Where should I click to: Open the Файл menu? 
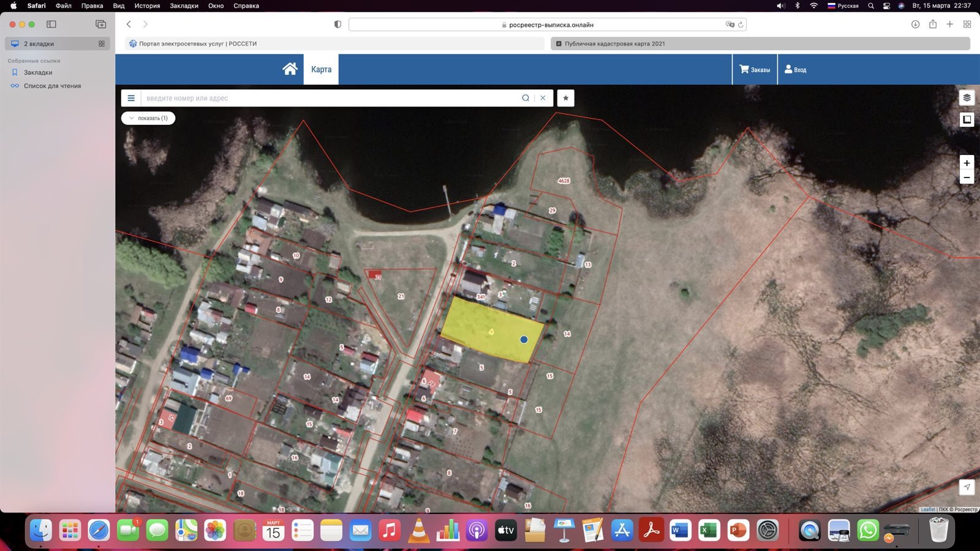pyautogui.click(x=63, y=6)
